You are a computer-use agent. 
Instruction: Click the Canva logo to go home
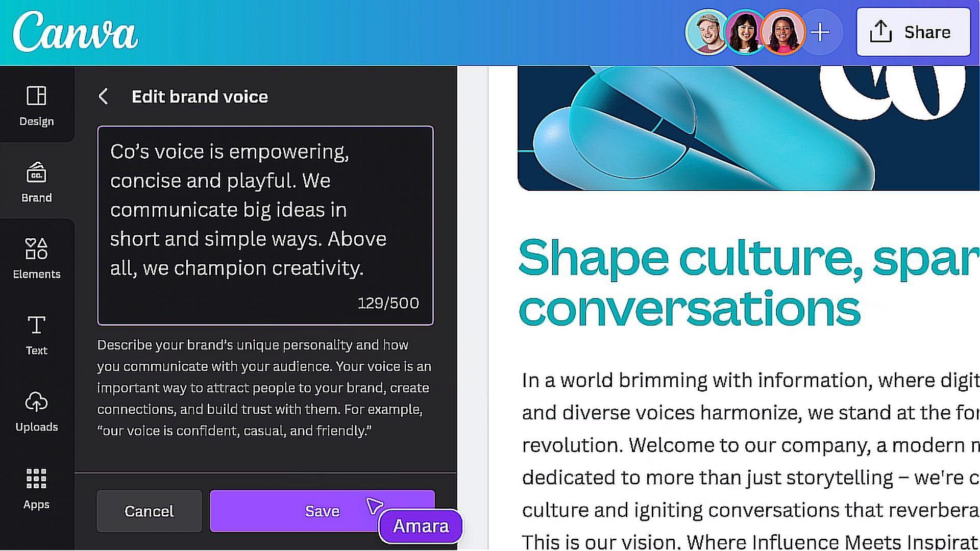pyautogui.click(x=76, y=31)
